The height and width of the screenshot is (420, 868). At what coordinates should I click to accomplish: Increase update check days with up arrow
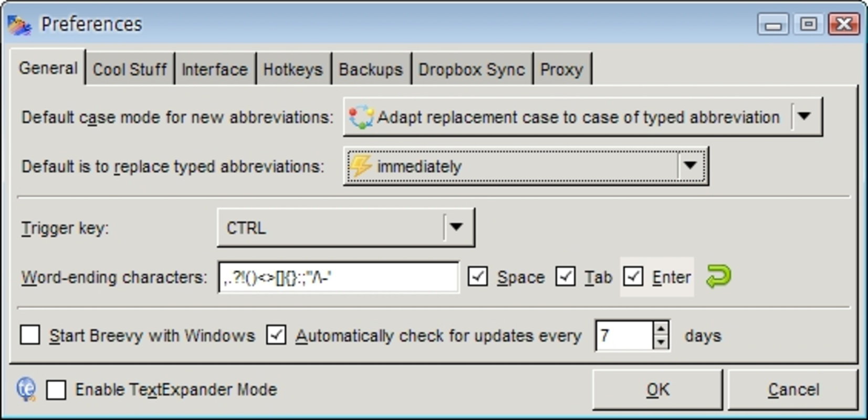pos(661,328)
